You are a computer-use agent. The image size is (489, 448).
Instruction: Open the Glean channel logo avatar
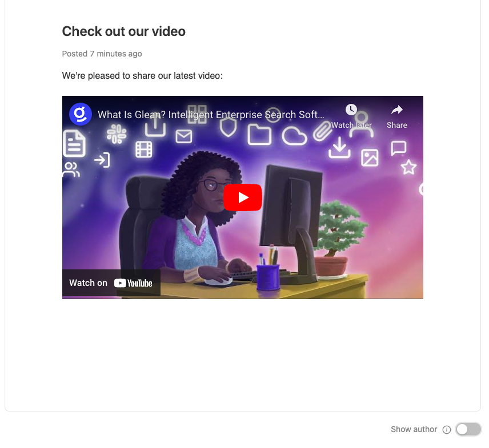point(81,114)
